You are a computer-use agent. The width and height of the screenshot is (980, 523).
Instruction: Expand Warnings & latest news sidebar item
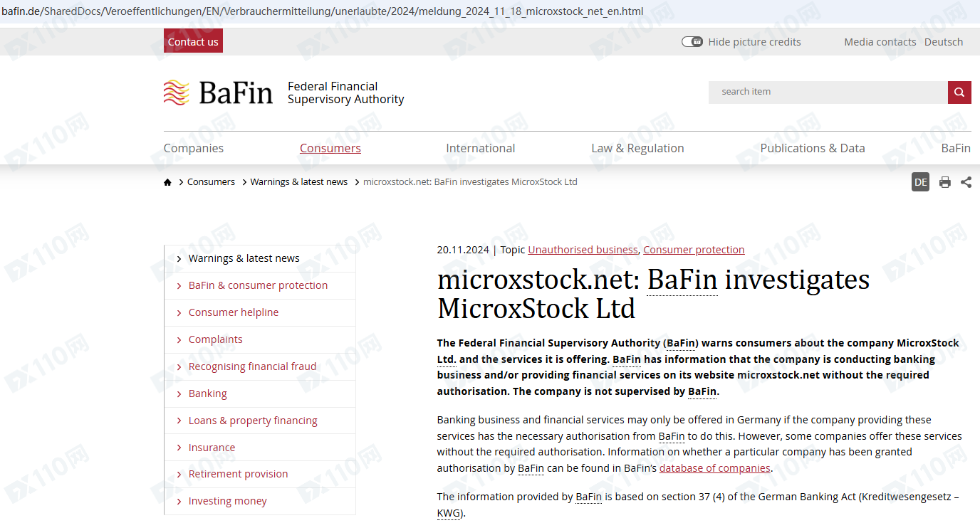tap(244, 258)
